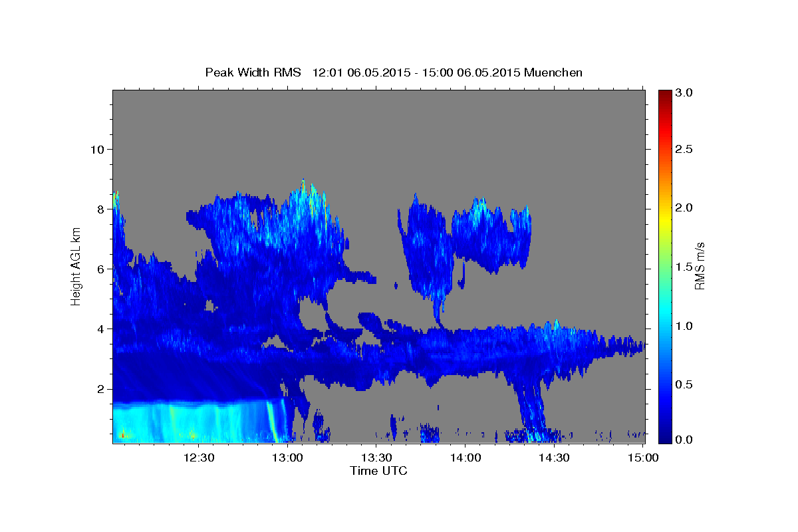This screenshot has height=532, width=798.
Task: Click the colorbar value '3.0'
Action: [x=685, y=93]
